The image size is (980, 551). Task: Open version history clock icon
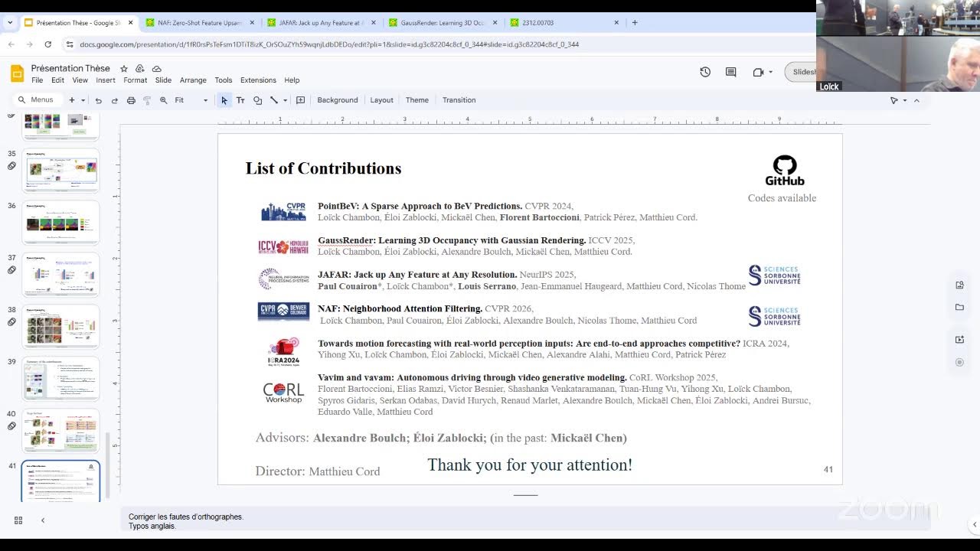[705, 72]
